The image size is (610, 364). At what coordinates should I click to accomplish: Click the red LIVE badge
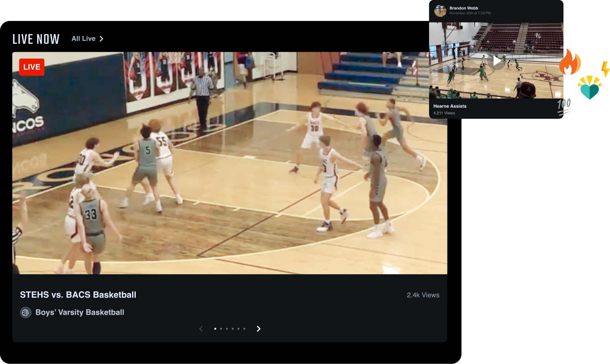click(x=32, y=67)
